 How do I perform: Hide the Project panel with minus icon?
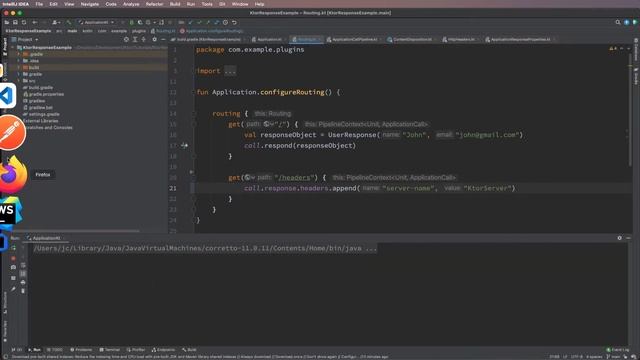tap(163, 39)
